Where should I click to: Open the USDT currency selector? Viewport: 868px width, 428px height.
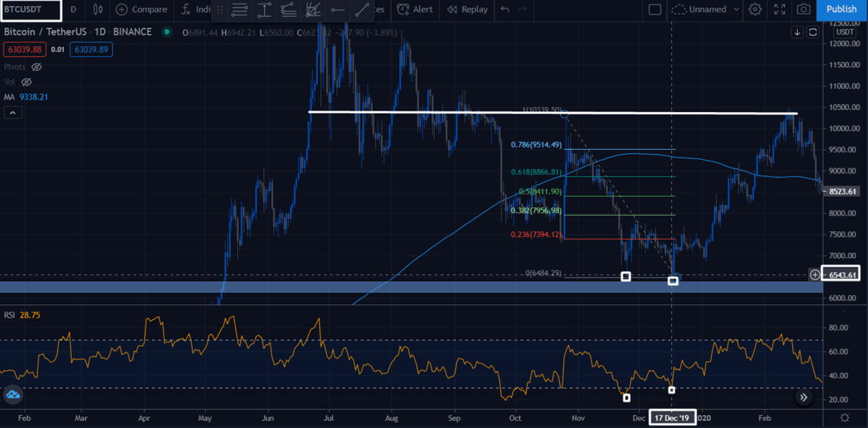tap(844, 32)
